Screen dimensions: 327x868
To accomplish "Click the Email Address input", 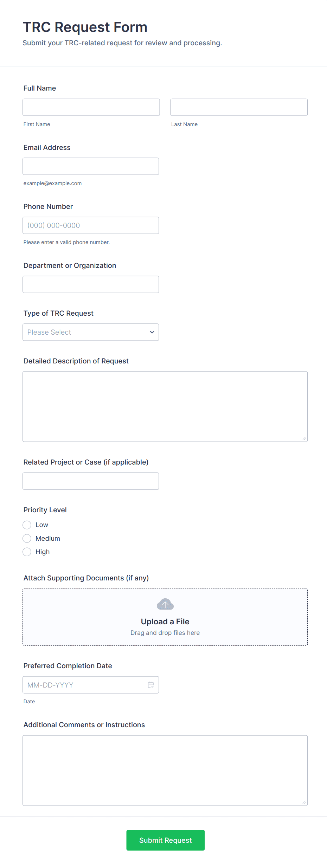I will point(91,166).
